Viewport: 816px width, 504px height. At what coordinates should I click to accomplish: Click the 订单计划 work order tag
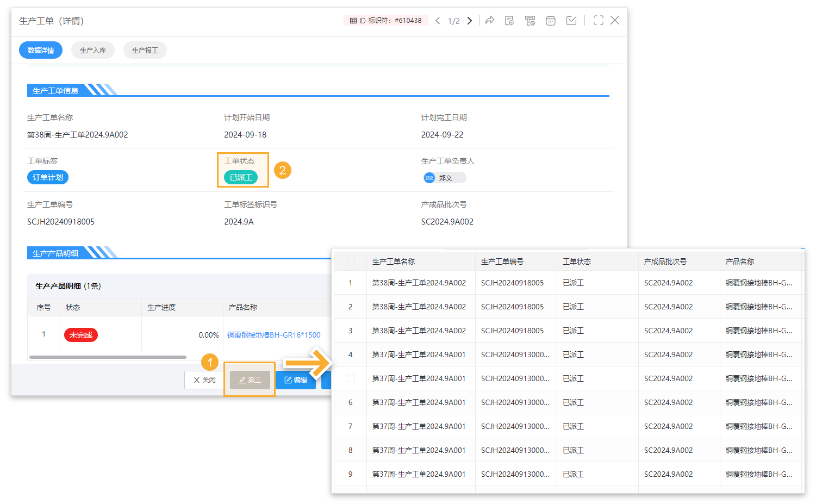[48, 177]
